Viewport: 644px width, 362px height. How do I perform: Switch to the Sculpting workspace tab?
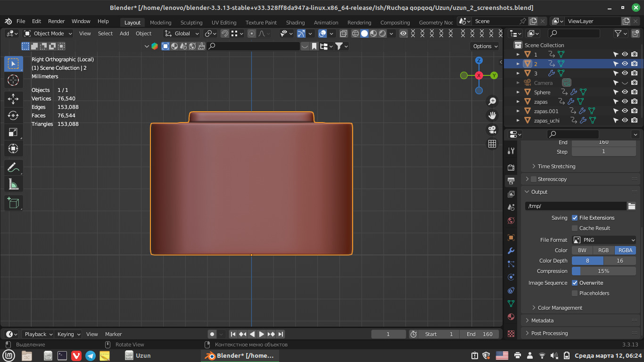tap(191, 22)
